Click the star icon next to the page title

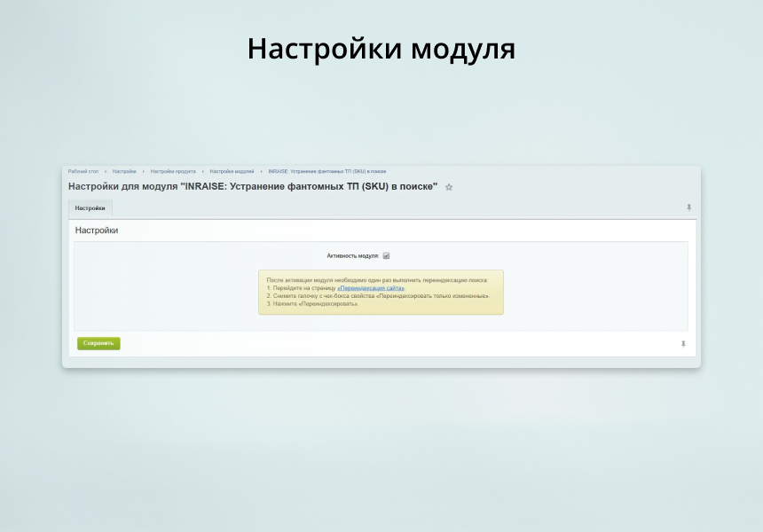(x=449, y=187)
